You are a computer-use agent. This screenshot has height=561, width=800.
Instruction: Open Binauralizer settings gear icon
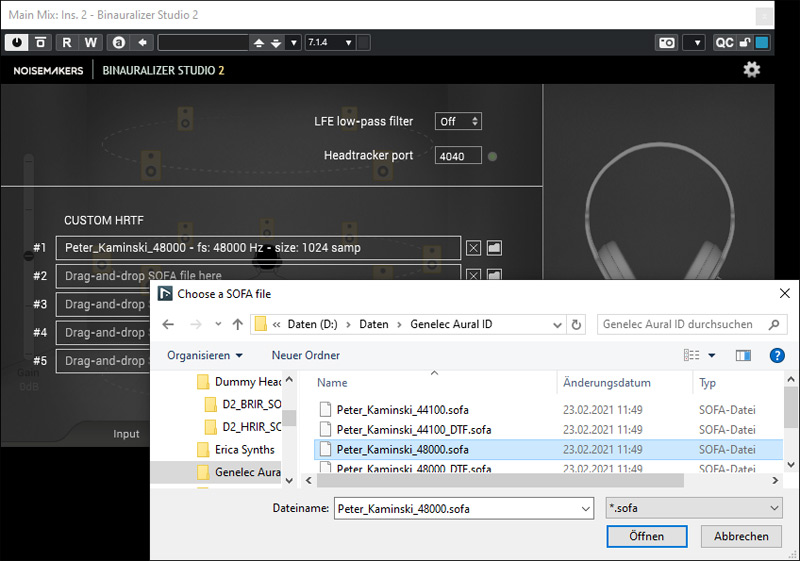click(751, 69)
